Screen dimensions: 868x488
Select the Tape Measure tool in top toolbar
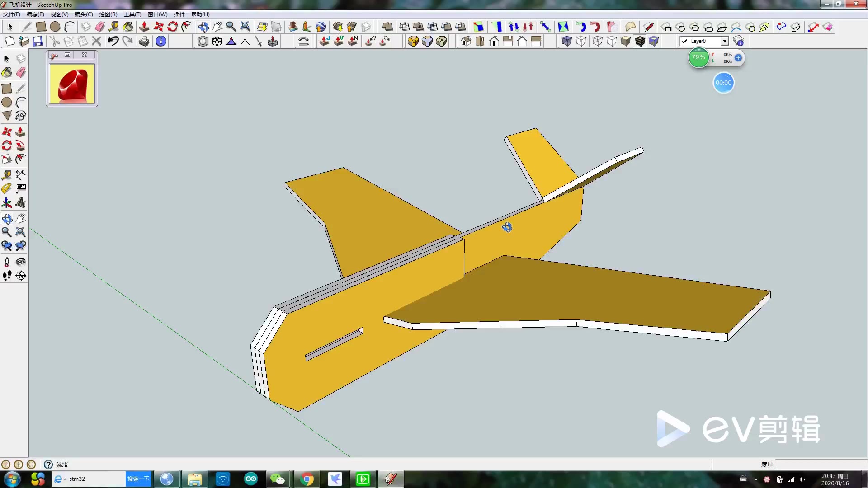pyautogui.click(x=114, y=27)
